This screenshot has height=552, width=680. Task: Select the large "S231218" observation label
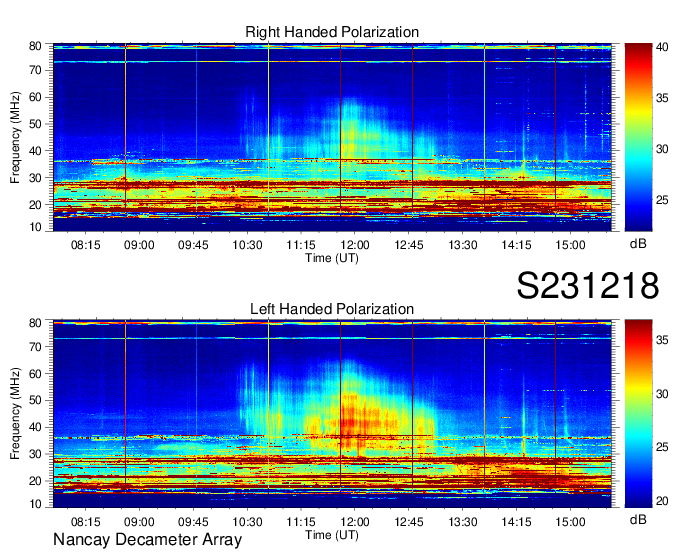coord(588,285)
